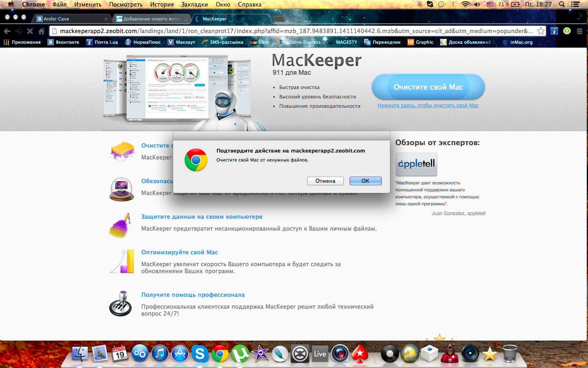Open the Mail stamp app in the dock
Screen dimensions: 588x368
tap(100, 353)
